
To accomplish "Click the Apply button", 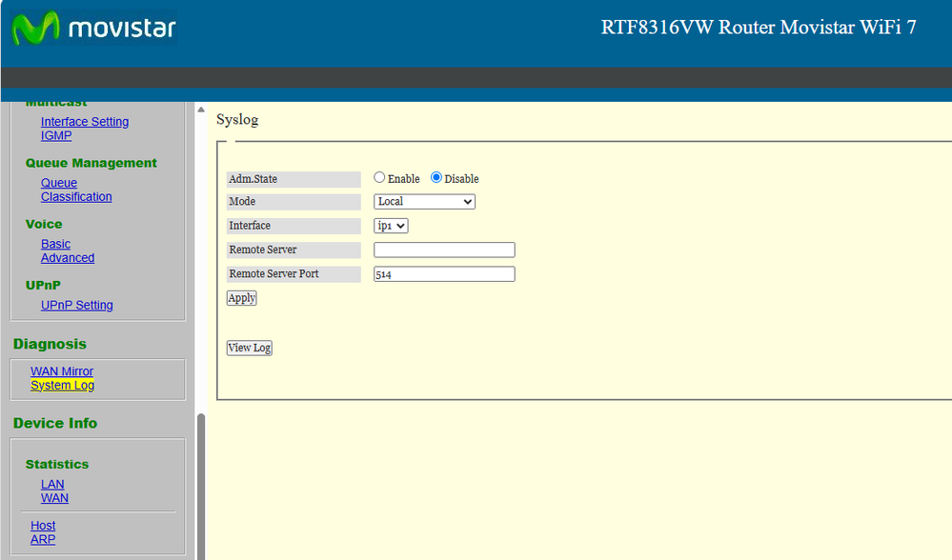I will tap(242, 298).
